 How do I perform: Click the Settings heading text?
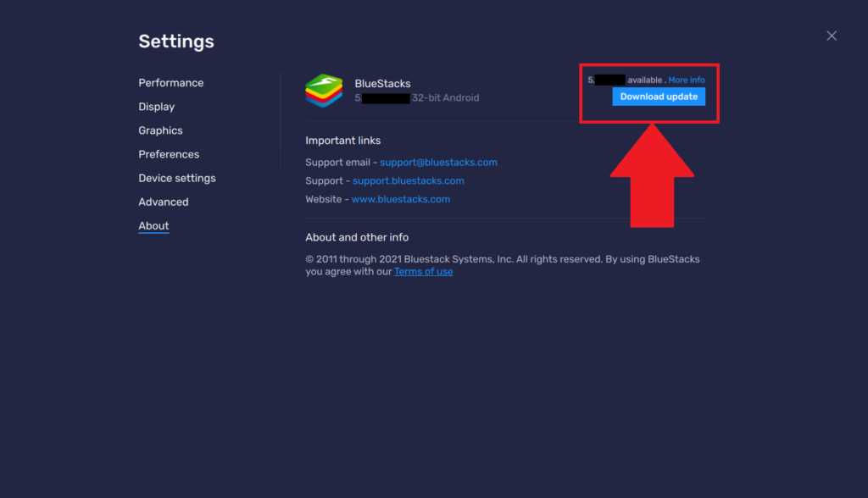point(176,41)
